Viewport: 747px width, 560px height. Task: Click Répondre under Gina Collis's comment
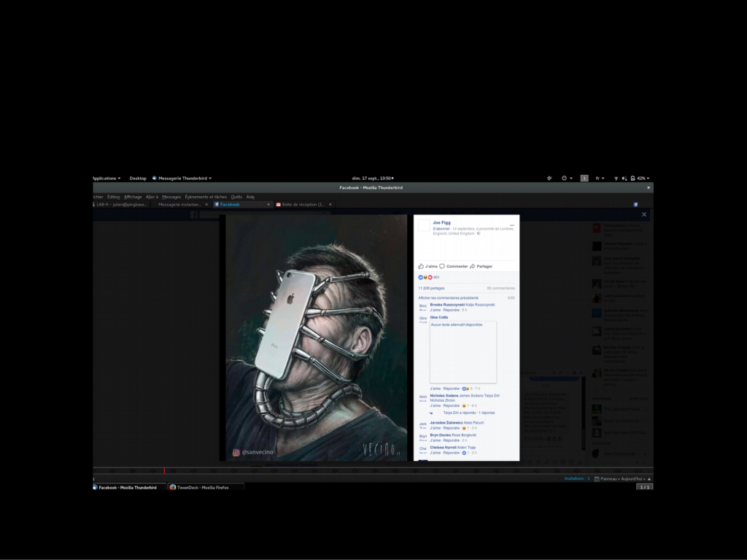451,389
